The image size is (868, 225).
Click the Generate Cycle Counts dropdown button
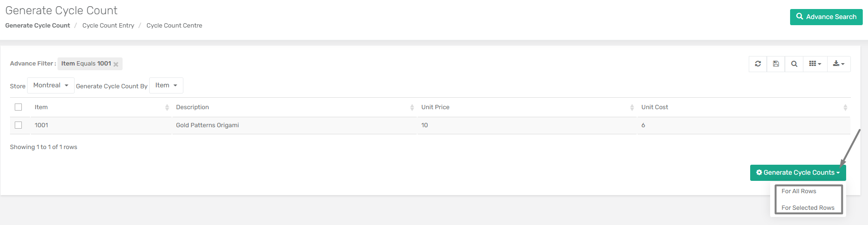pyautogui.click(x=798, y=173)
